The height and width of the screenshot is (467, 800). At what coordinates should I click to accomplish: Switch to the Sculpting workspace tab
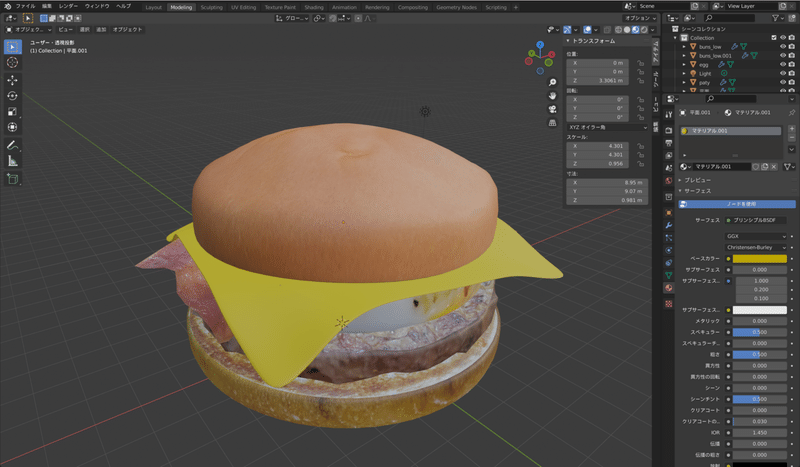pyautogui.click(x=211, y=7)
